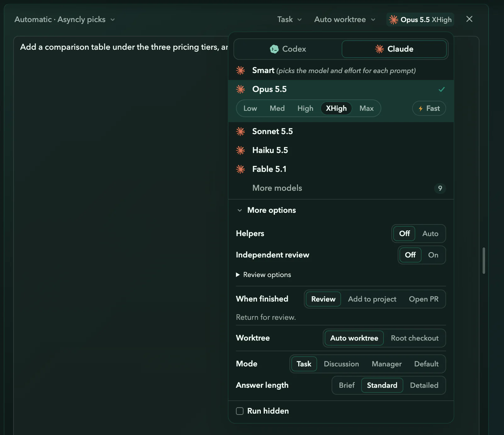
Task: Click the Helpers label
Action: point(250,234)
